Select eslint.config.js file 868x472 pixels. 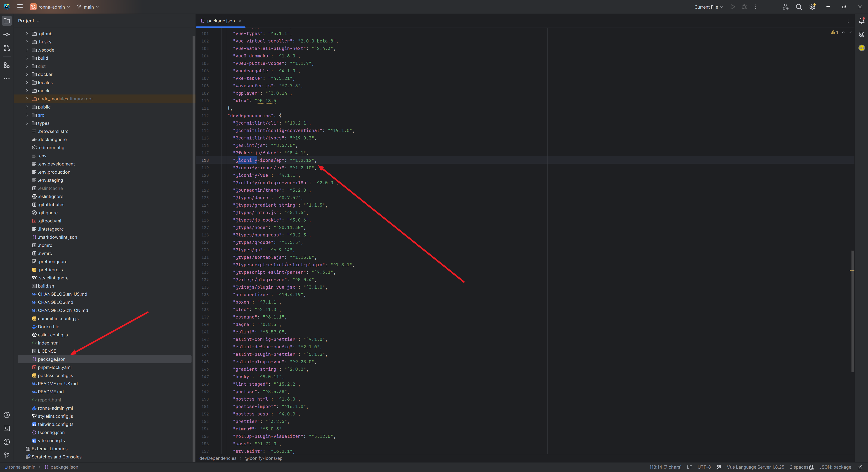coord(53,335)
